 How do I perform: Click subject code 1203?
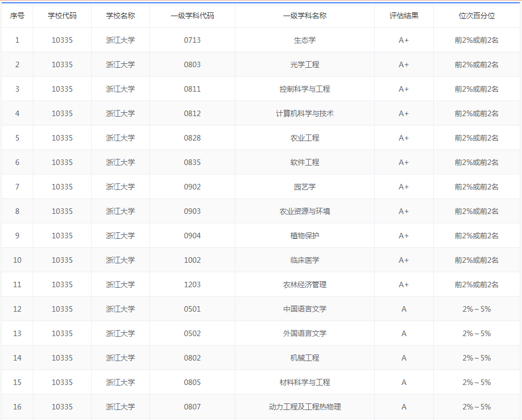coord(193,284)
